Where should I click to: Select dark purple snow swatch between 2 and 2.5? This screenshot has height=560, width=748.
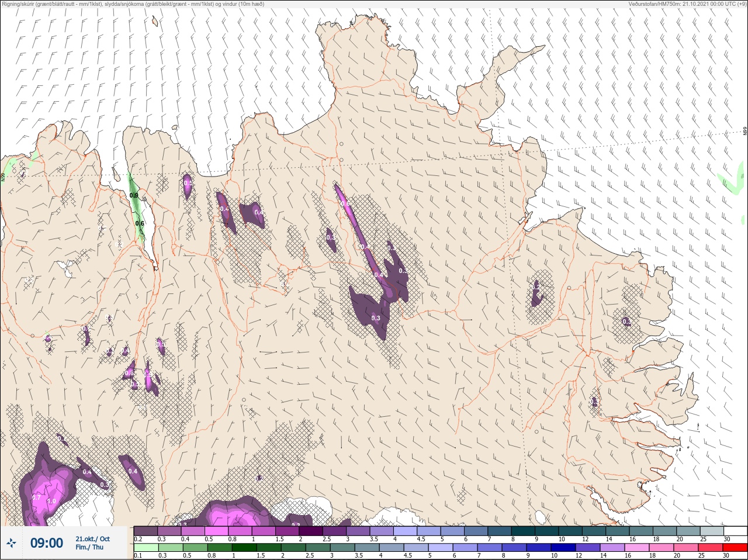(x=311, y=531)
